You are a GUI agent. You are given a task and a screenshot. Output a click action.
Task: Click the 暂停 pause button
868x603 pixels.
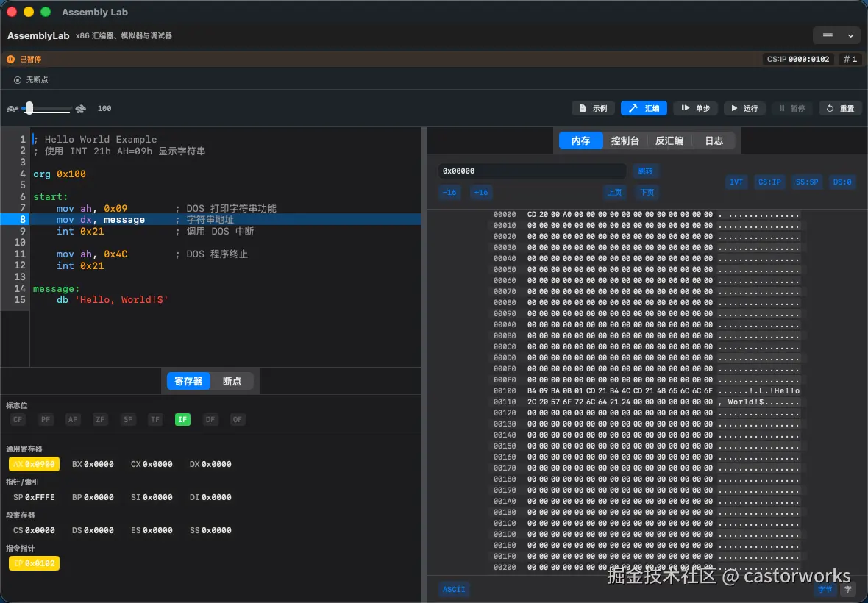coord(791,108)
